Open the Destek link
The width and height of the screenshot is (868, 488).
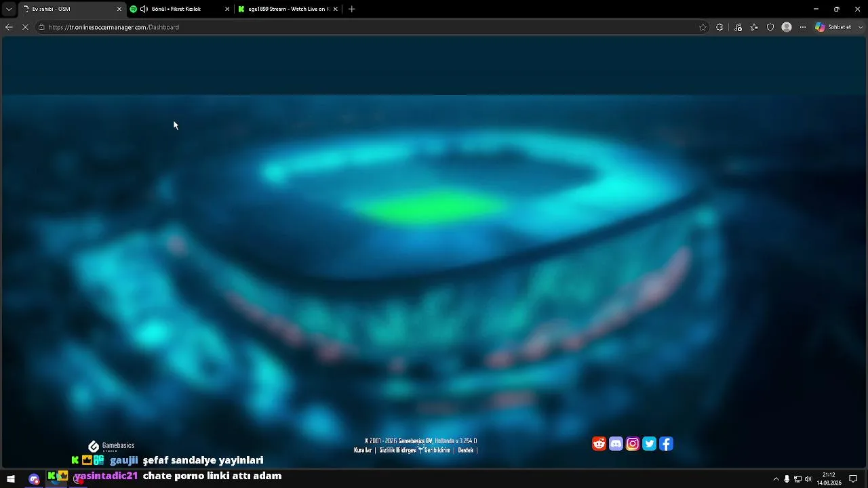[x=466, y=450]
